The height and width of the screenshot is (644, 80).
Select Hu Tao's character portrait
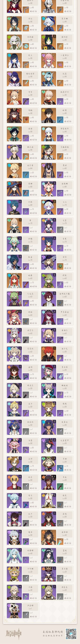(14, 115)
